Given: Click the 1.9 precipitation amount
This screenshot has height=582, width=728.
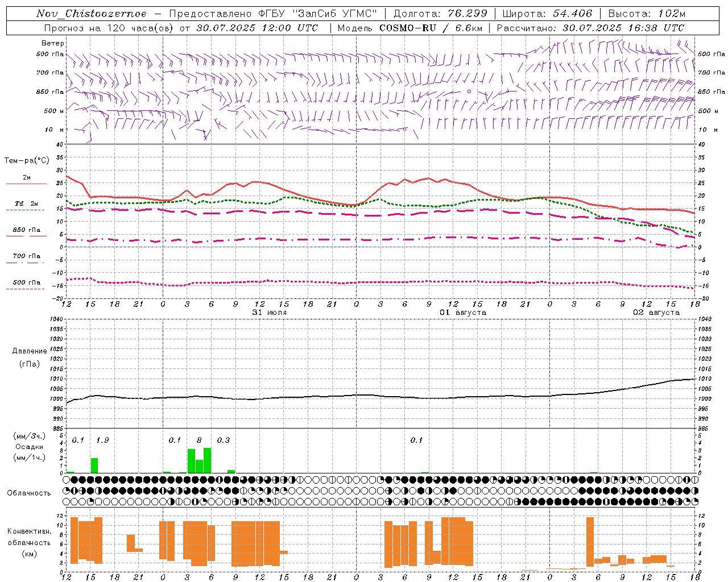Looking at the screenshot, I should point(102,440).
